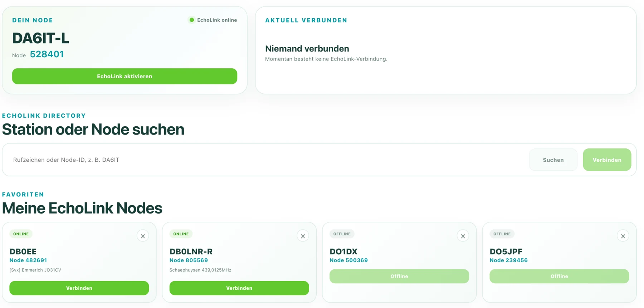Connect to DB0EE via its Verbinden button
This screenshot has height=308, width=644.
[x=79, y=288]
